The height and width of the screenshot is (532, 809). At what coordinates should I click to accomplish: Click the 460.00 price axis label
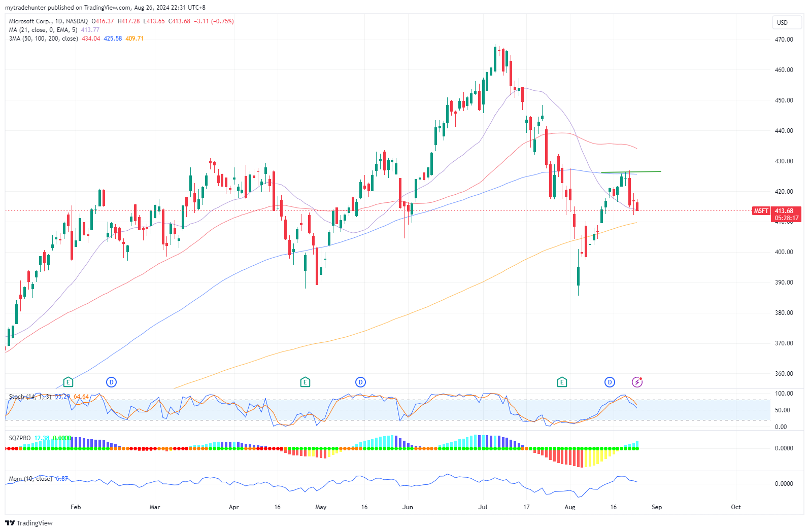pos(784,70)
